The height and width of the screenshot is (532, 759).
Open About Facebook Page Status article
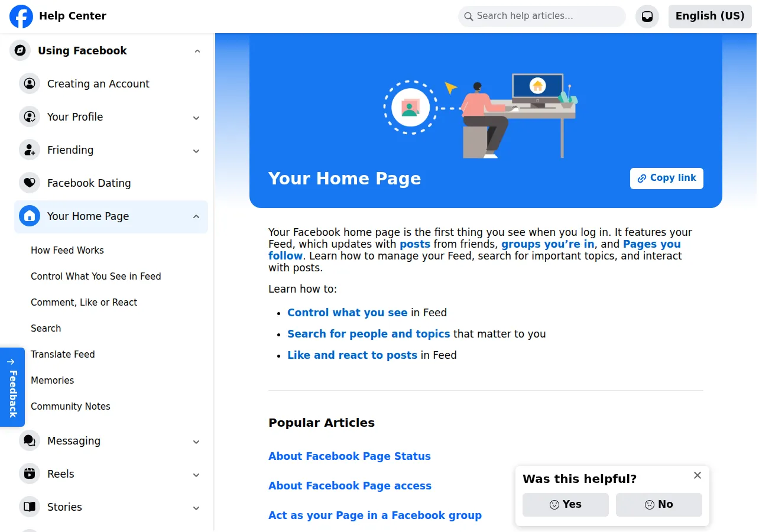pos(349,456)
